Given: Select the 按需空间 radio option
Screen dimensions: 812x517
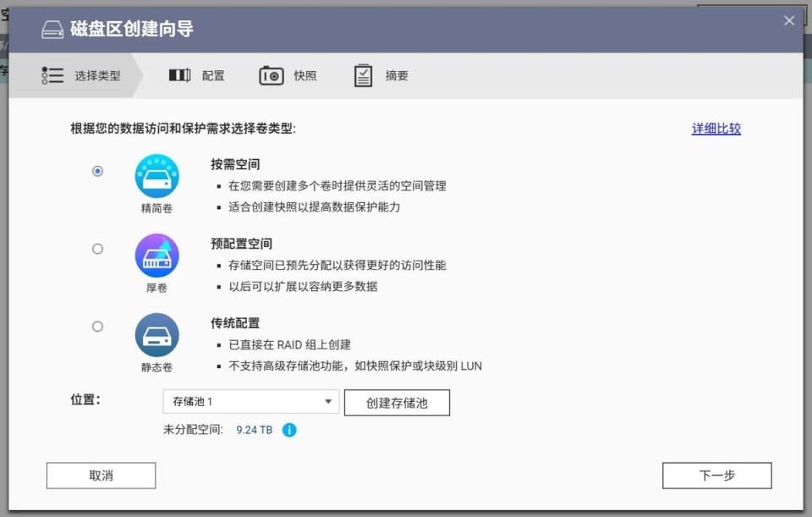Looking at the screenshot, I should [x=97, y=170].
